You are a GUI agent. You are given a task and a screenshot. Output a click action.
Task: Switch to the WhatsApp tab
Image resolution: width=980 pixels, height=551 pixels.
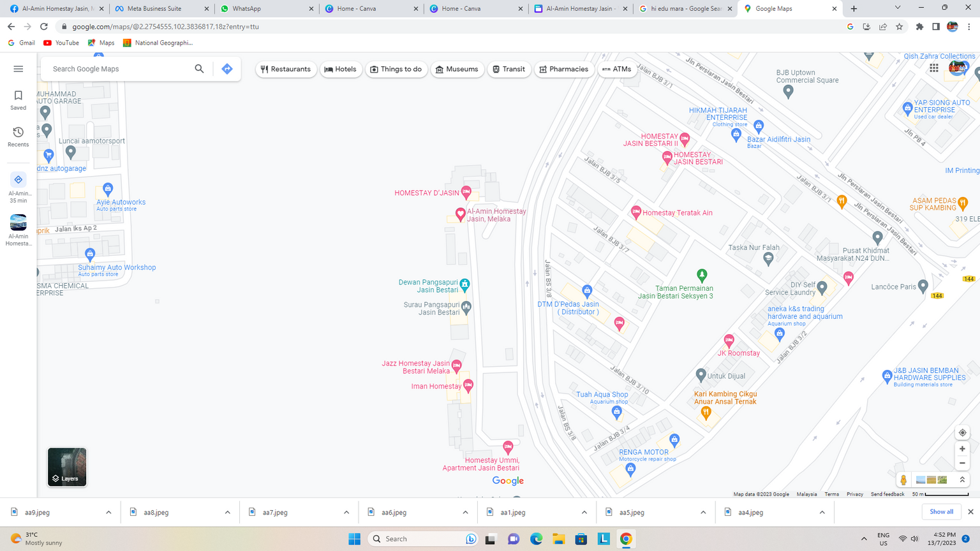pyautogui.click(x=267, y=9)
